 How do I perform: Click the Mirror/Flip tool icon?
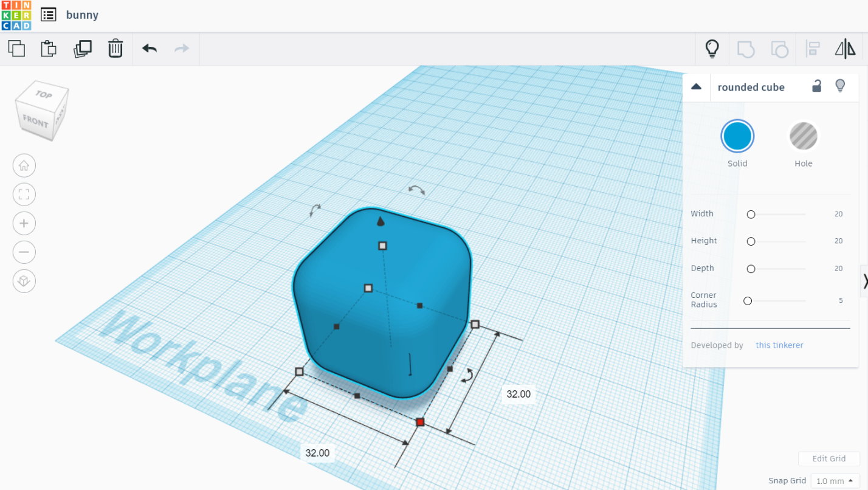(846, 49)
